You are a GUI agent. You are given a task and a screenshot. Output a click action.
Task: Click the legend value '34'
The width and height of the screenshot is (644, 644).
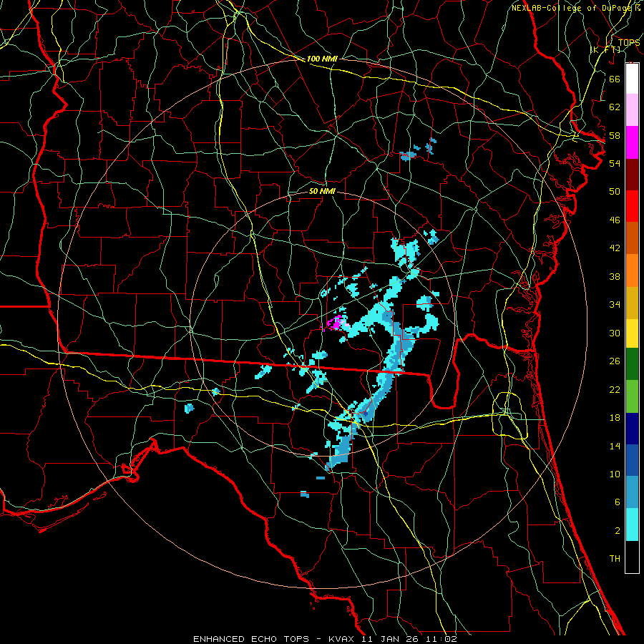click(x=615, y=305)
